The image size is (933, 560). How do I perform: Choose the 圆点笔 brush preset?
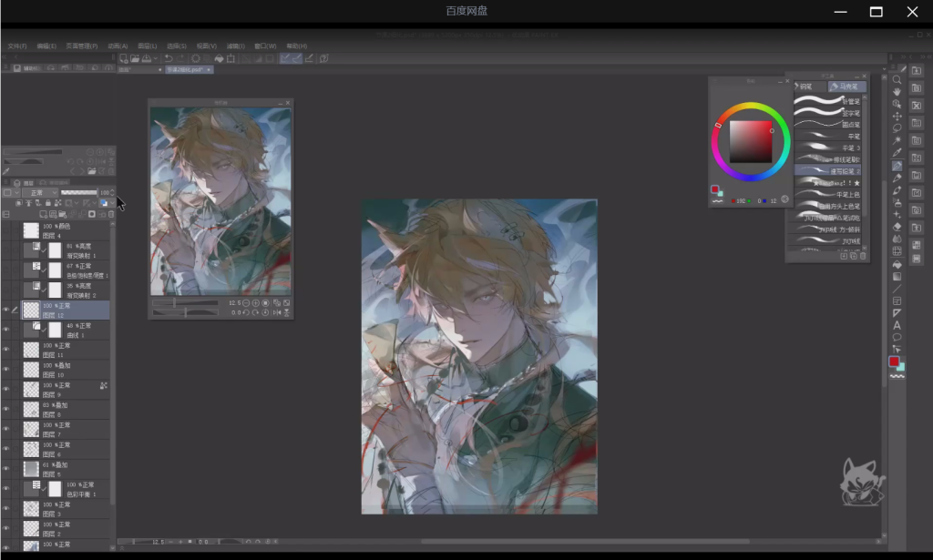[x=828, y=124]
